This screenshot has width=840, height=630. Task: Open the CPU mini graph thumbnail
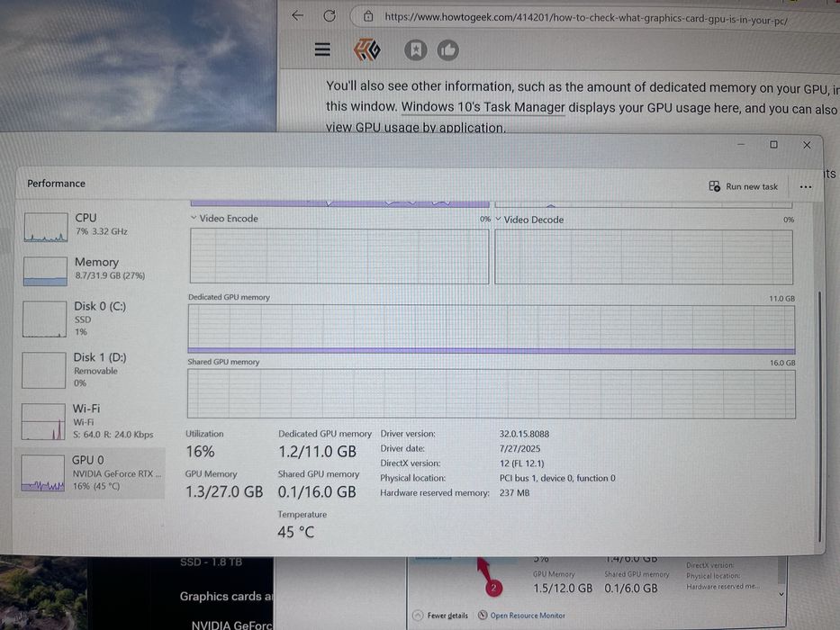coord(46,227)
